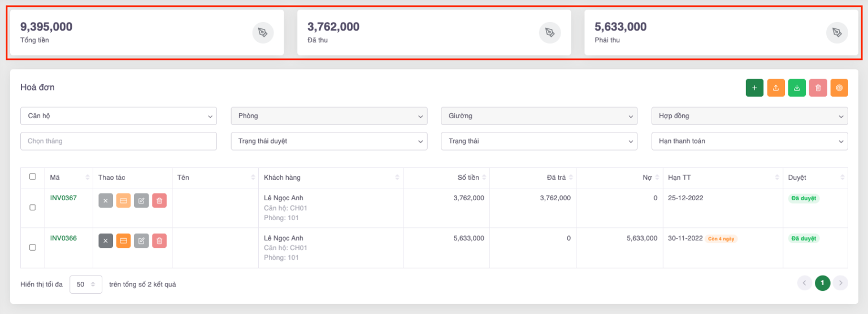Click the pink trash button above filters

pos(818,88)
